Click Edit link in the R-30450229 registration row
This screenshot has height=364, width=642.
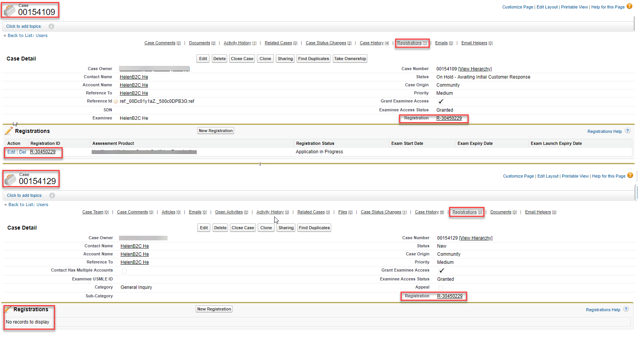tap(11, 152)
